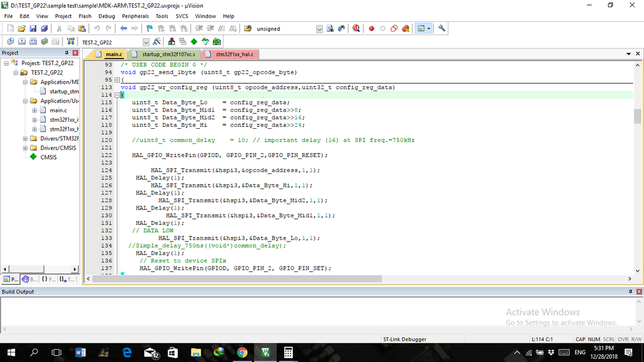
Task: Collapse the code block at line 114
Action: 117,95
